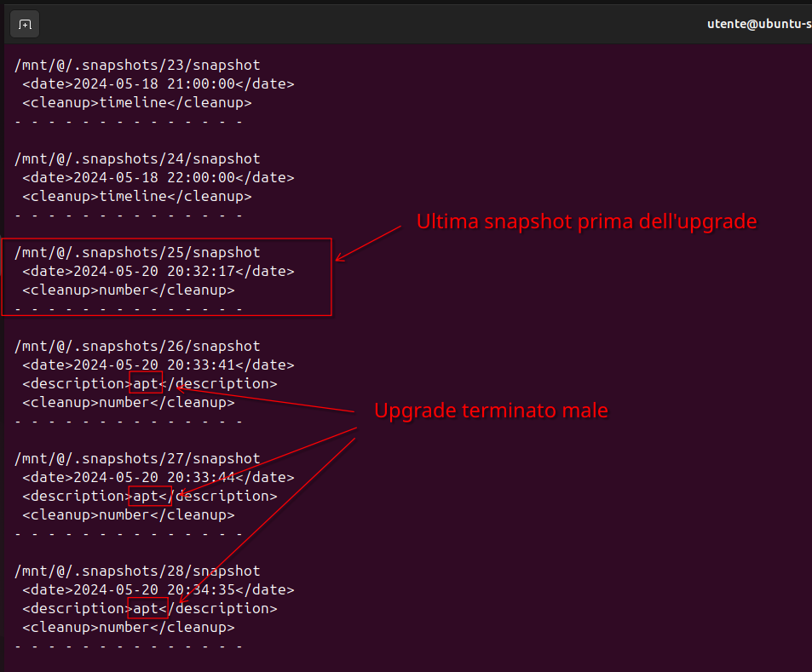Image resolution: width=812 pixels, height=672 pixels.
Task: Select the date 2024-05-20 20:33:41 line
Action: [x=158, y=365]
